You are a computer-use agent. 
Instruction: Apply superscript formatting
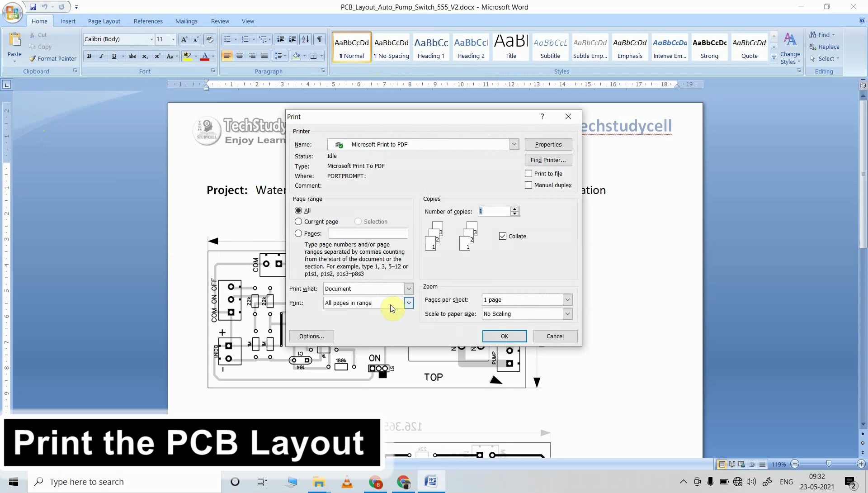point(157,56)
